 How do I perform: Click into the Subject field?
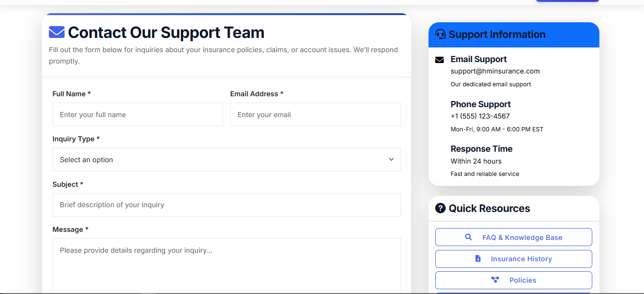[x=226, y=205]
